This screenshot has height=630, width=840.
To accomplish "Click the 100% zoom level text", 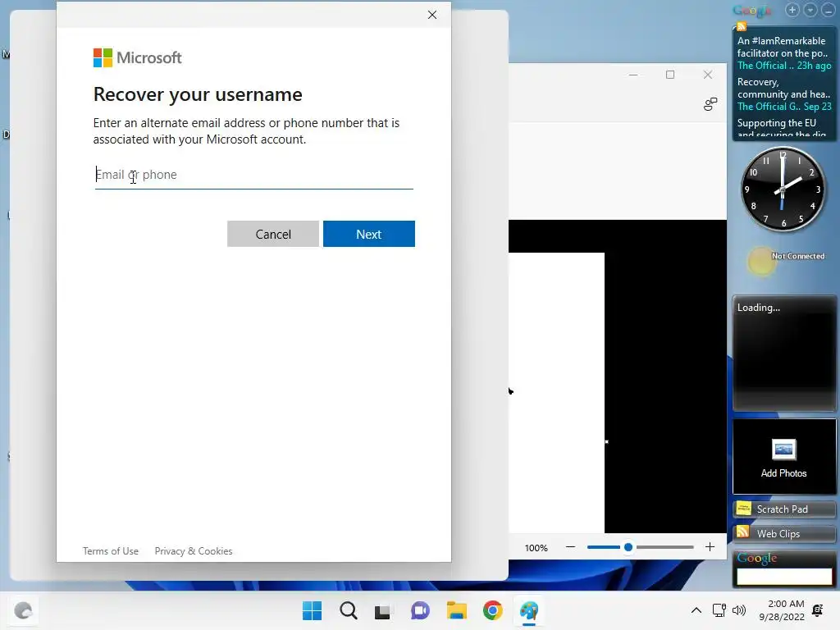I will pyautogui.click(x=536, y=548).
